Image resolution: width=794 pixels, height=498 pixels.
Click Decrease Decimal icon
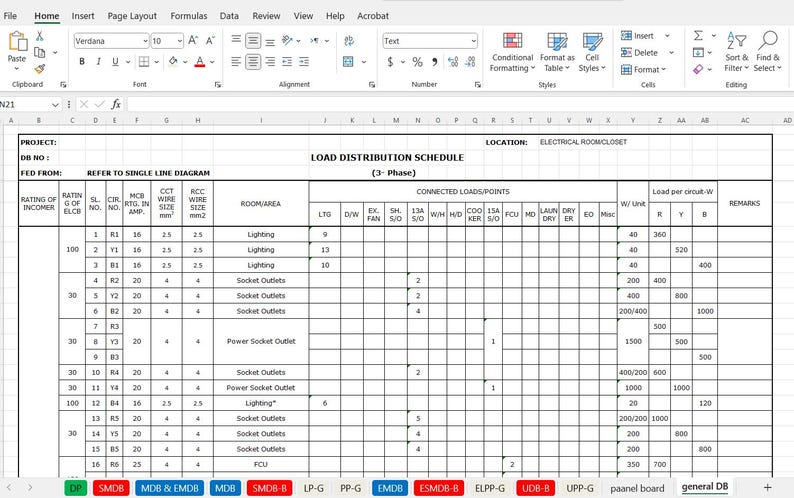point(470,62)
